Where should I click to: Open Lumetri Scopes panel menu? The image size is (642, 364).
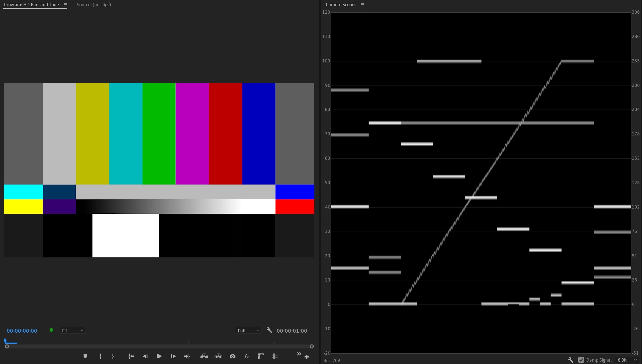[x=362, y=5]
